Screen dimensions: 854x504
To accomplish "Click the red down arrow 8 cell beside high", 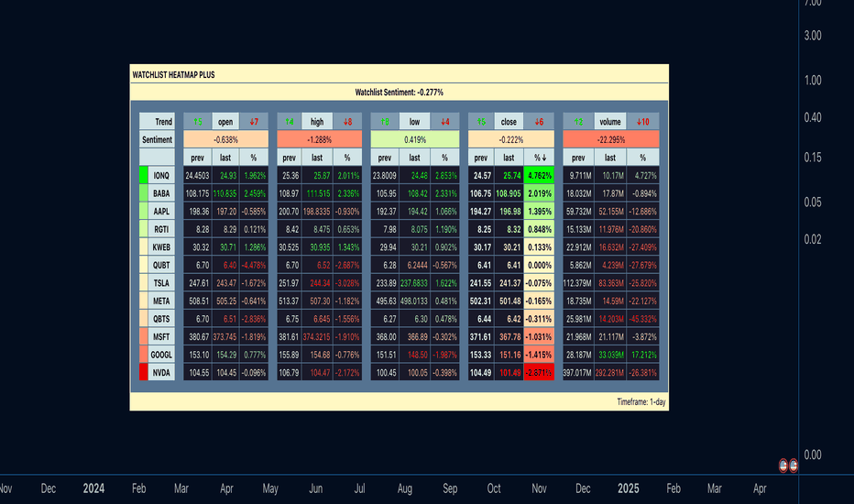I will pos(347,122).
